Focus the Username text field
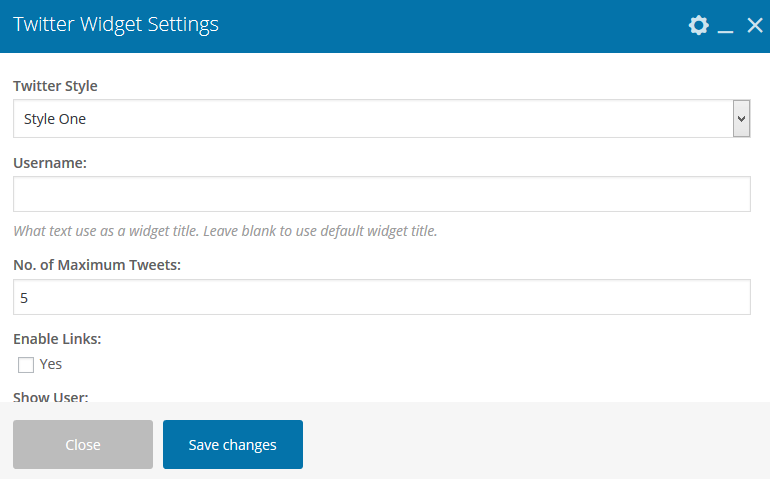The height and width of the screenshot is (479, 770). pyautogui.click(x=381, y=194)
